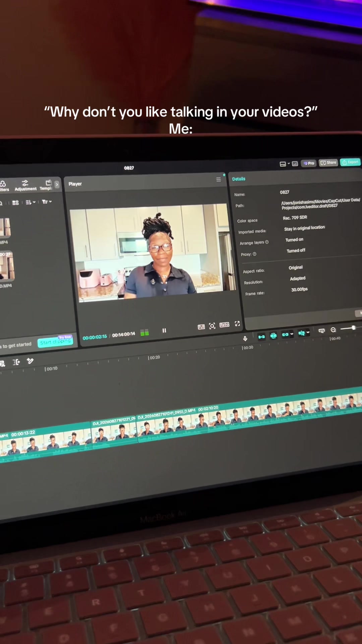The width and height of the screenshot is (362, 644).
Task: Click the Proxy info icon
Action: tap(254, 254)
